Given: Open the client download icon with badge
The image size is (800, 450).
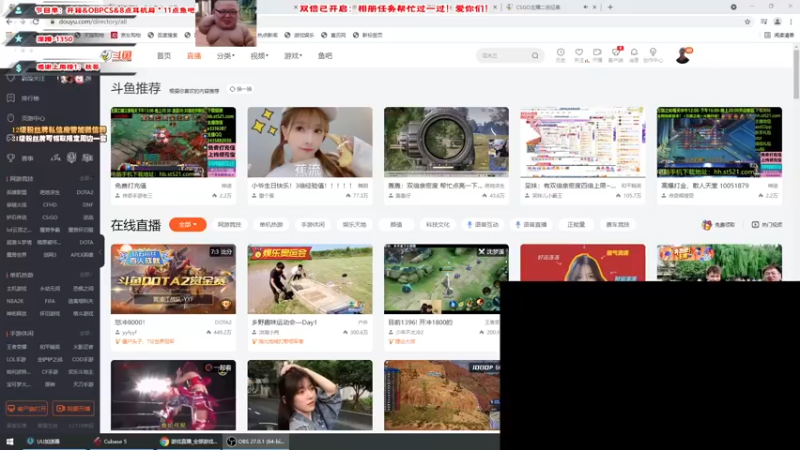Looking at the screenshot, I should (x=616, y=55).
